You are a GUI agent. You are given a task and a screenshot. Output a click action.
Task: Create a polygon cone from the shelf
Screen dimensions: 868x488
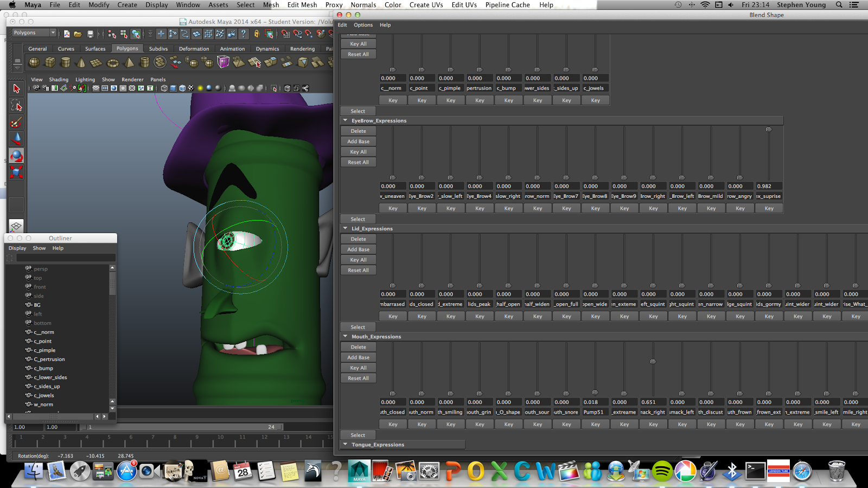(81, 61)
